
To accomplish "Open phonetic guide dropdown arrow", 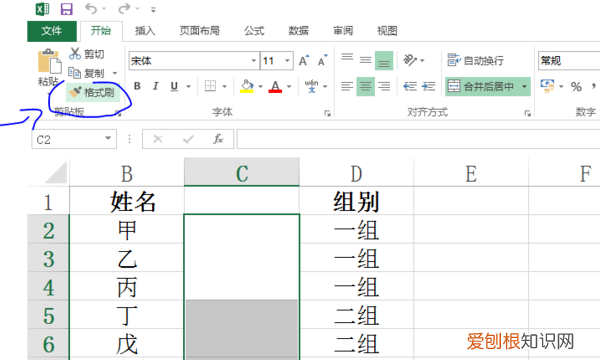I will point(325,87).
